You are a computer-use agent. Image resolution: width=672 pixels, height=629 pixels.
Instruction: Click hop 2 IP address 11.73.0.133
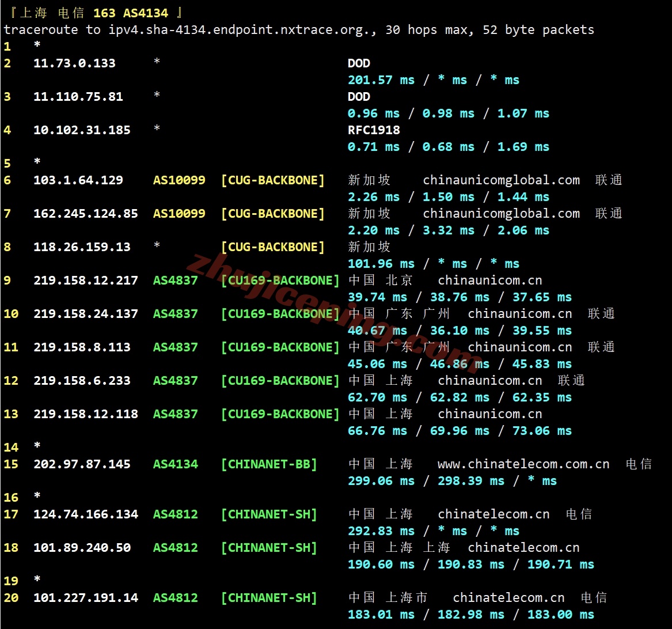[75, 63]
